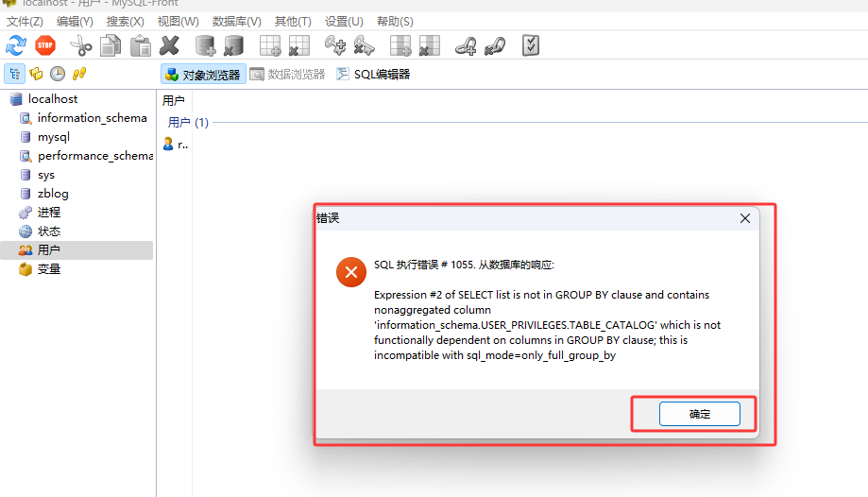Open the 设置(U) menu
The image size is (868, 497).
[344, 22]
